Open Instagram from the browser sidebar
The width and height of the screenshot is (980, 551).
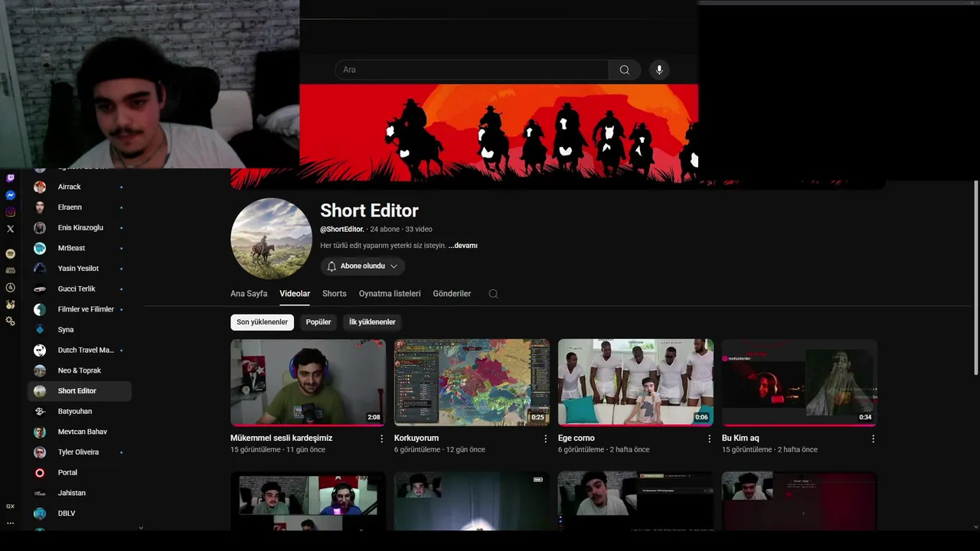pyautogui.click(x=10, y=212)
